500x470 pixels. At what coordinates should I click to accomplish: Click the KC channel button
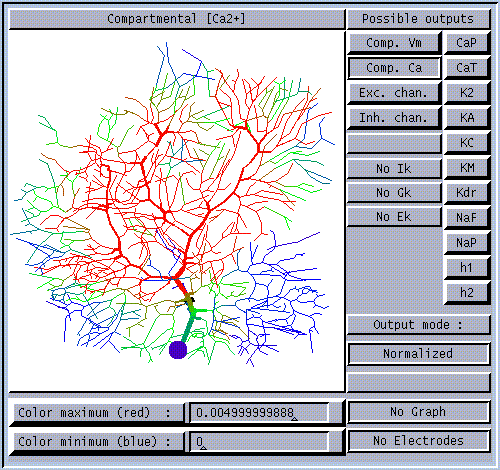[467, 143]
